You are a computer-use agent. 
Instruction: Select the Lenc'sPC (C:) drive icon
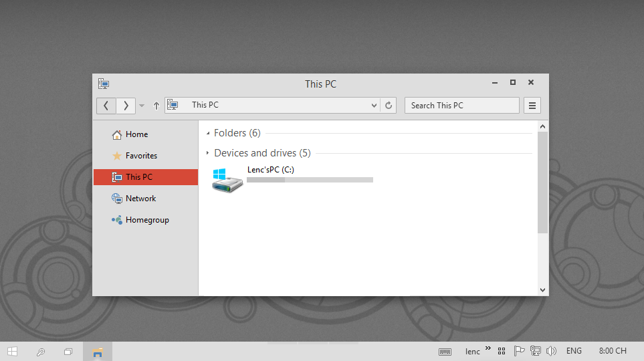point(227,180)
